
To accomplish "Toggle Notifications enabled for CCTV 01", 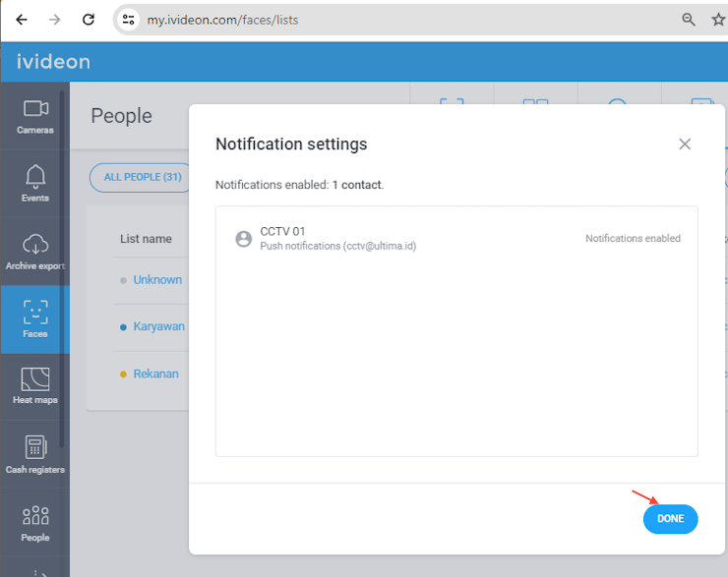I will point(633,239).
